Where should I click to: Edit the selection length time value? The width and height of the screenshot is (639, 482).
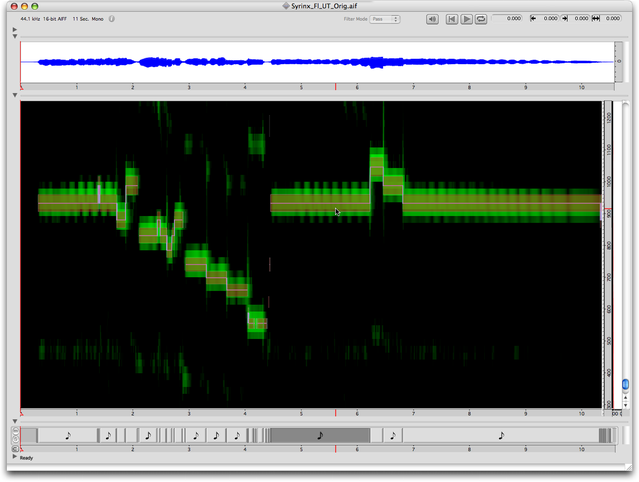point(611,18)
